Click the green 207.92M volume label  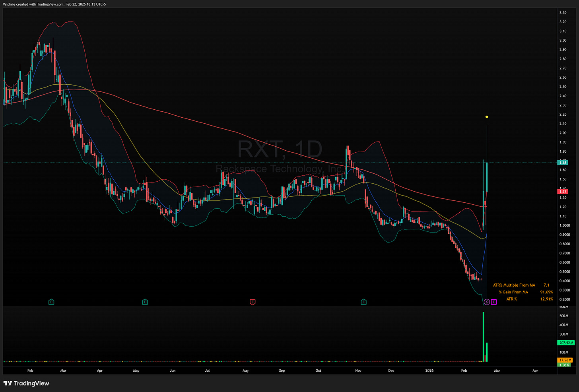tap(566, 343)
